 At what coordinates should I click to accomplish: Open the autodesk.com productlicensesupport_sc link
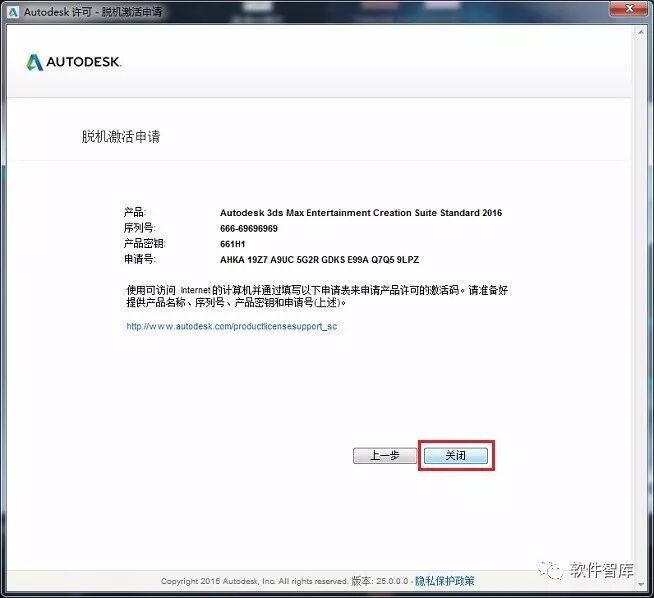coord(231,326)
